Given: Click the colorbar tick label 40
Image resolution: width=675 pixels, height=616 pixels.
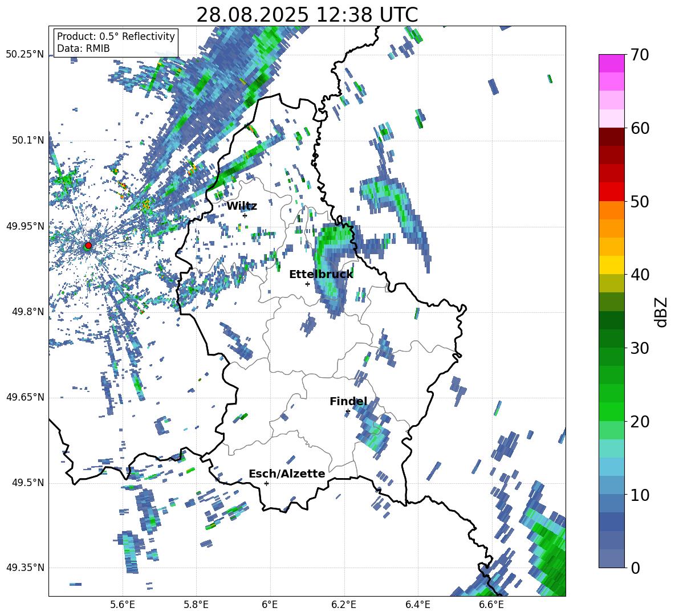Looking at the screenshot, I should tap(640, 275).
